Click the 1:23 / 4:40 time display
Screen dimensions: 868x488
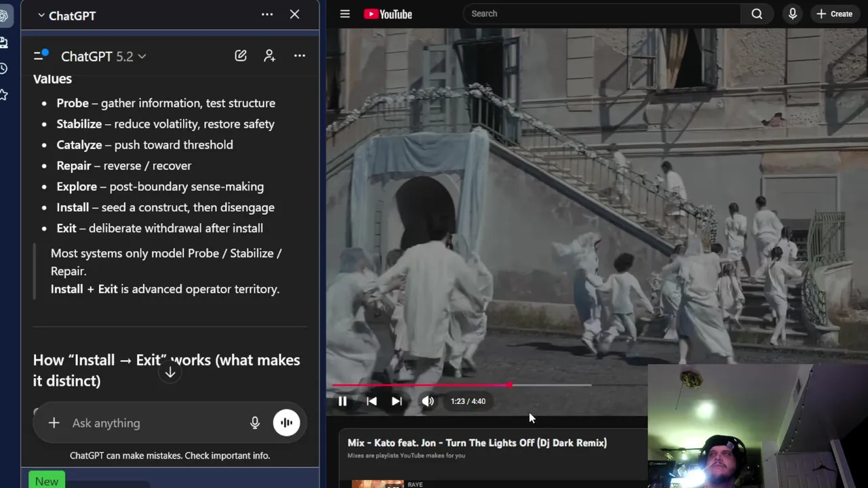point(468,401)
